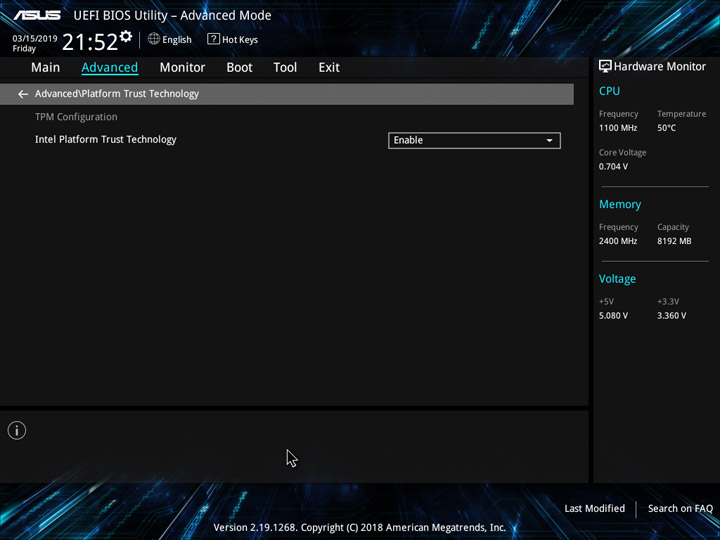Image resolution: width=720 pixels, height=540 pixels.
Task: Click the UEFI BIOS Utility title
Action: pyautogui.click(x=172, y=15)
